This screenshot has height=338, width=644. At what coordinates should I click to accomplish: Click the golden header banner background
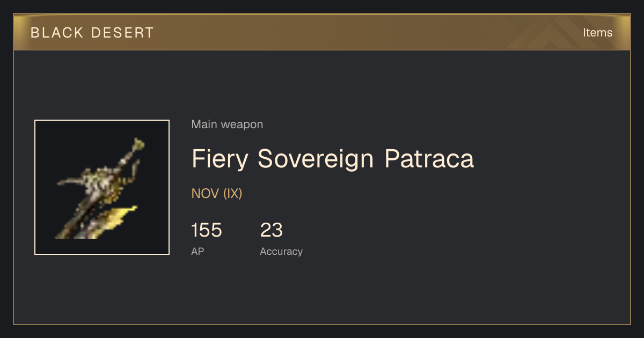tap(322, 32)
